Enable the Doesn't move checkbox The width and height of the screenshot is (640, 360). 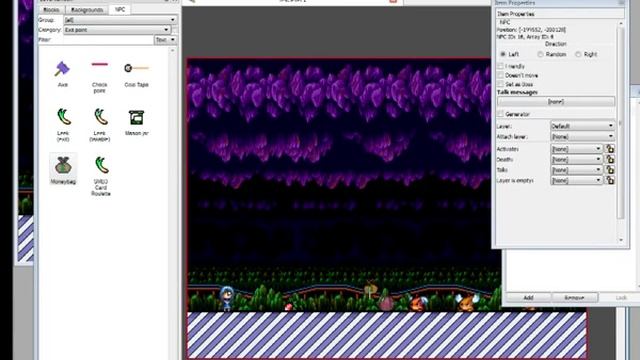click(501, 76)
